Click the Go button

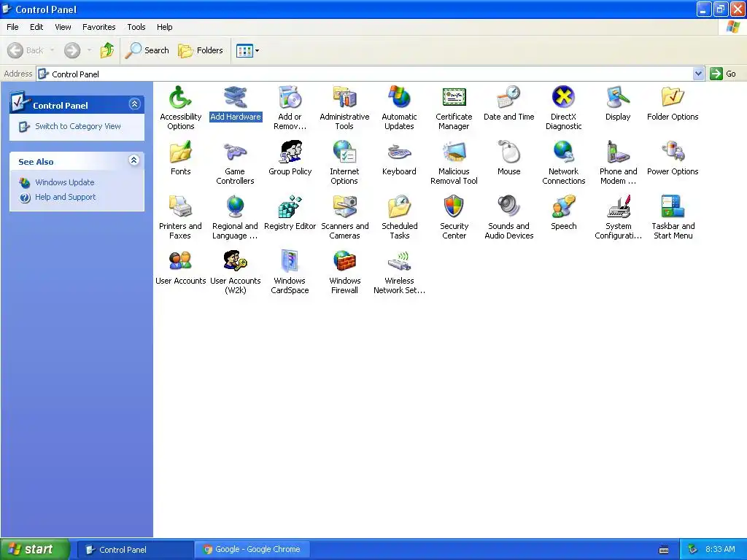coord(723,74)
